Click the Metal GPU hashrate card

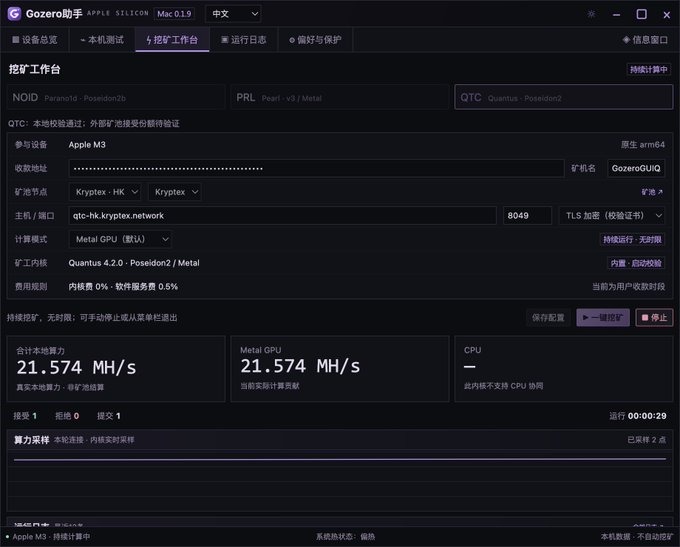coord(340,368)
